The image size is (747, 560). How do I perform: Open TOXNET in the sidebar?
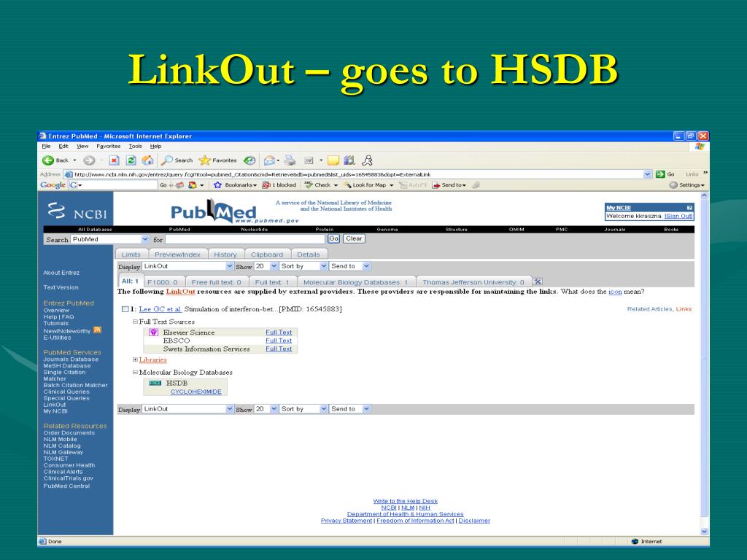55,459
